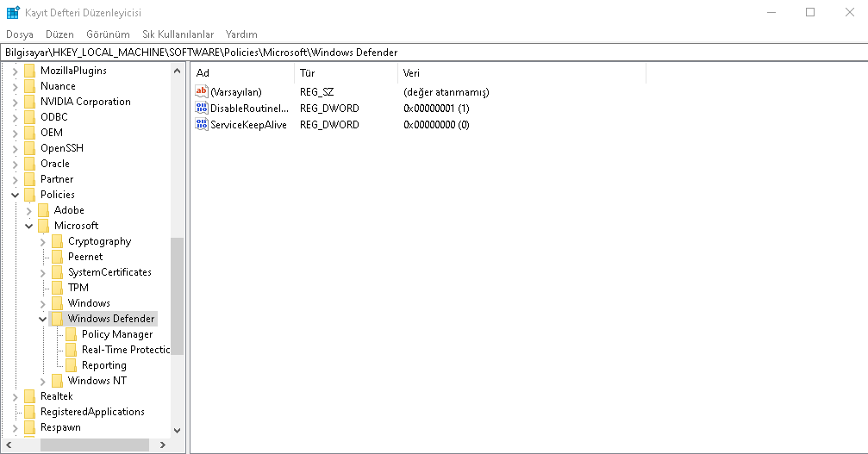The height and width of the screenshot is (454, 868).
Task: Click the TPM folder icon
Action: coord(58,288)
